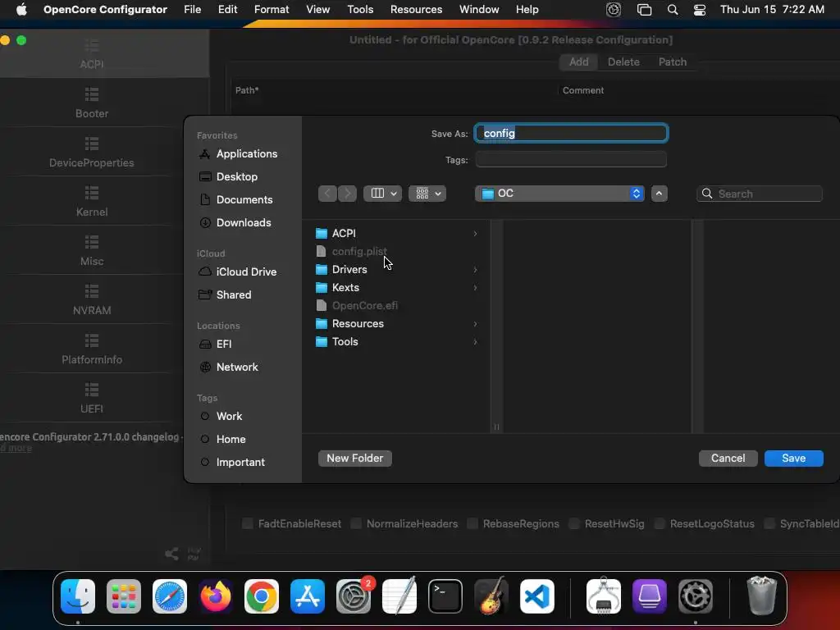Go back in the save dialog
840x630 pixels.
click(327, 194)
